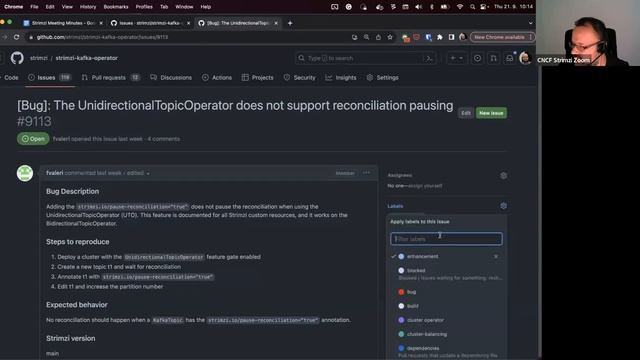This screenshot has width=640, height=360.
Task: Open the GitHub command palette icon
Action: 429,58
